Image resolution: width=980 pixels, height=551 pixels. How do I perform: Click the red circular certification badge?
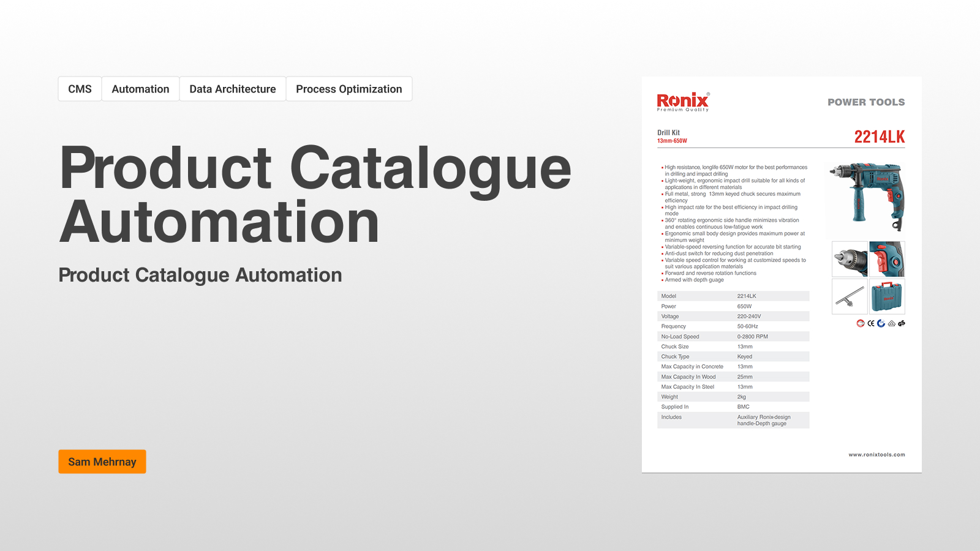(x=861, y=323)
